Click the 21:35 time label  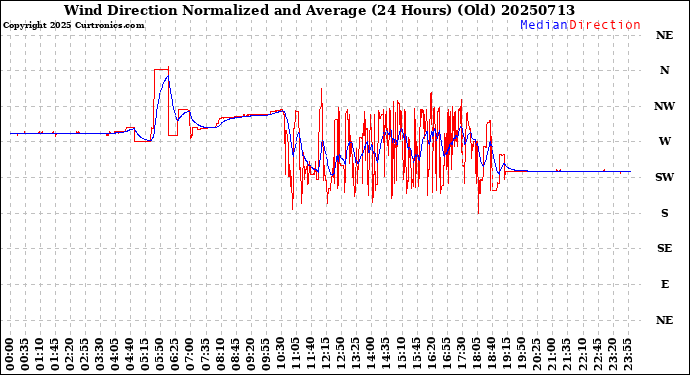(x=566, y=354)
